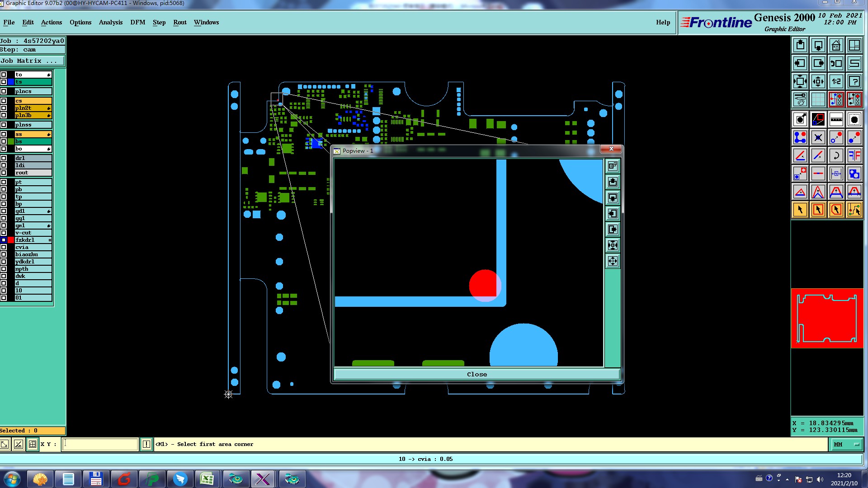
Task: Toggle the checkbox for the cs layer
Action: tap(4, 101)
